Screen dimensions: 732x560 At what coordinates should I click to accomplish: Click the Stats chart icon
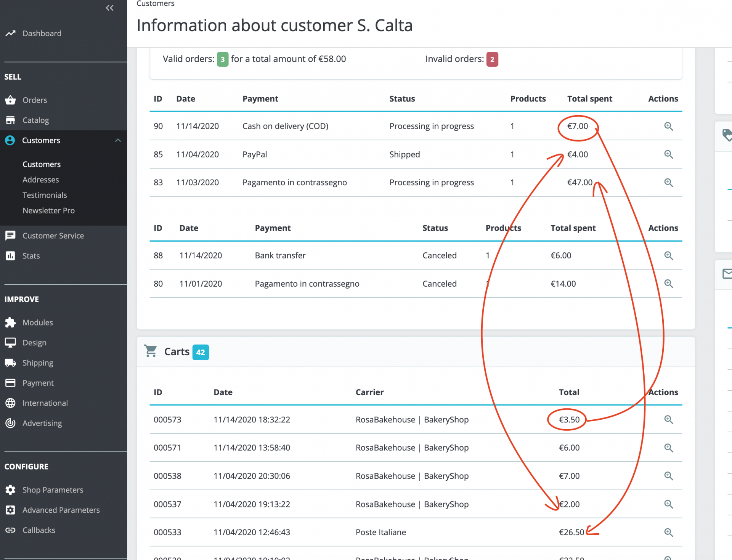coord(10,256)
